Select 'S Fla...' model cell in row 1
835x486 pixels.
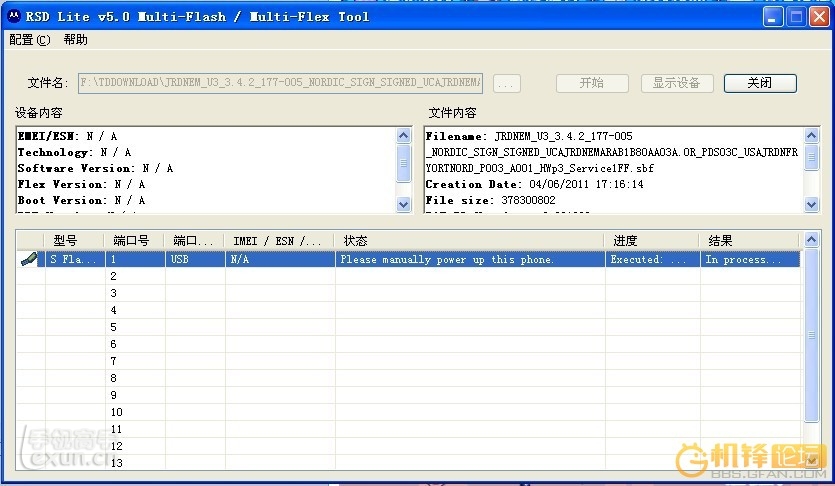pos(74,259)
